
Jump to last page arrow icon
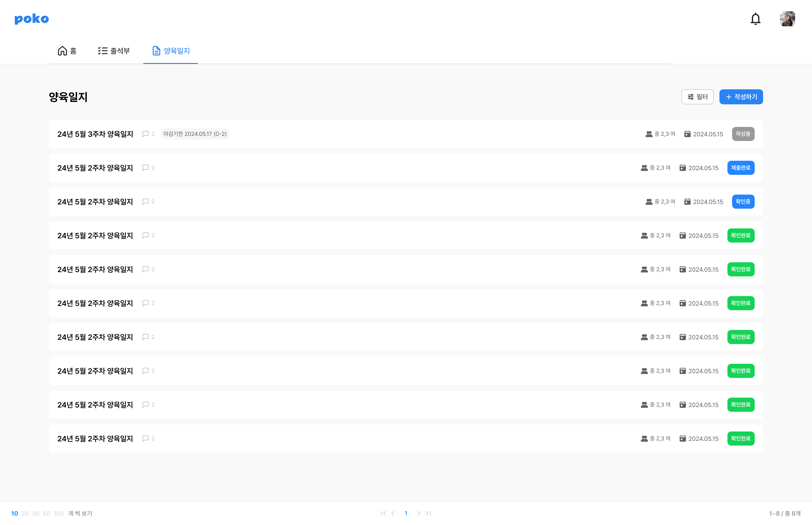click(429, 513)
